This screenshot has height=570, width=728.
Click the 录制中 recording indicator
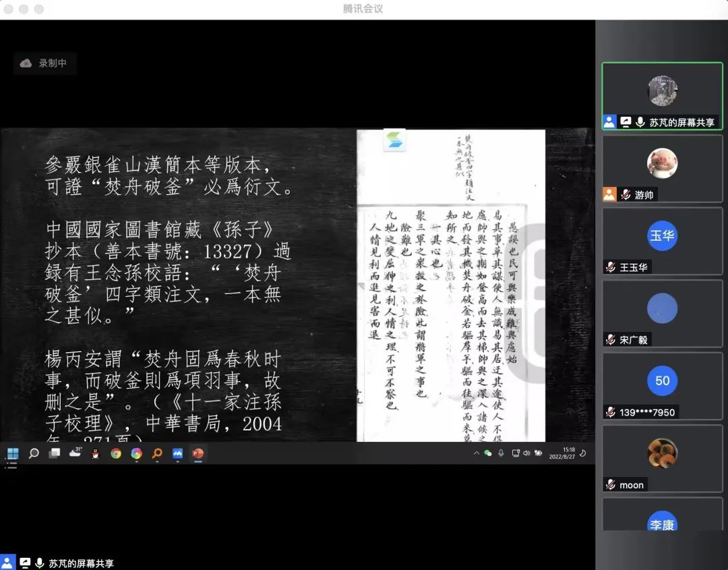click(x=44, y=63)
